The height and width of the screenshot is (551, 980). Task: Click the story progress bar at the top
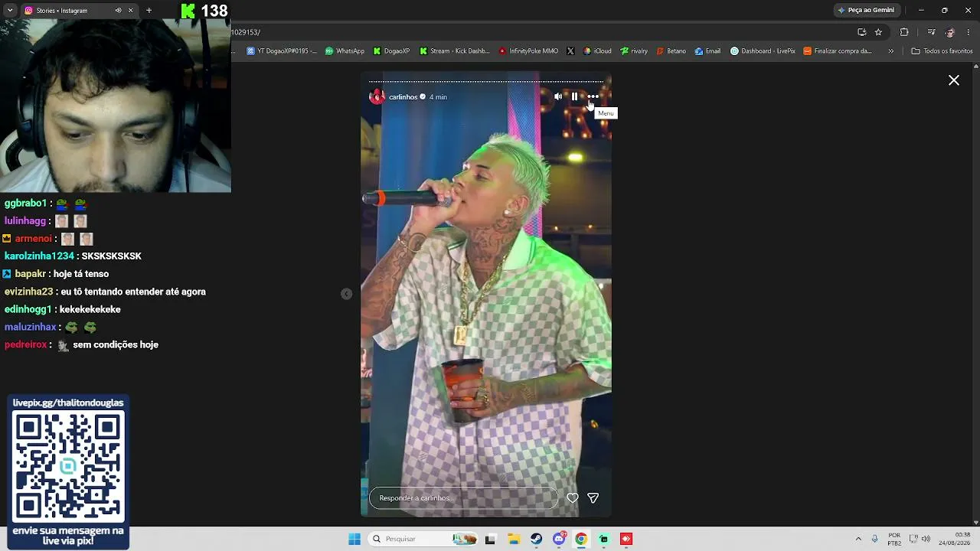coord(486,81)
